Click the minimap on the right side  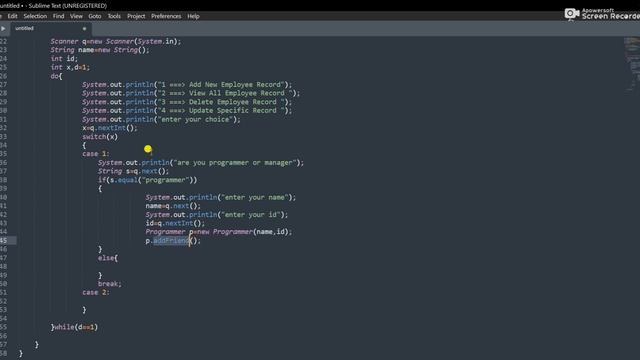tap(631, 64)
